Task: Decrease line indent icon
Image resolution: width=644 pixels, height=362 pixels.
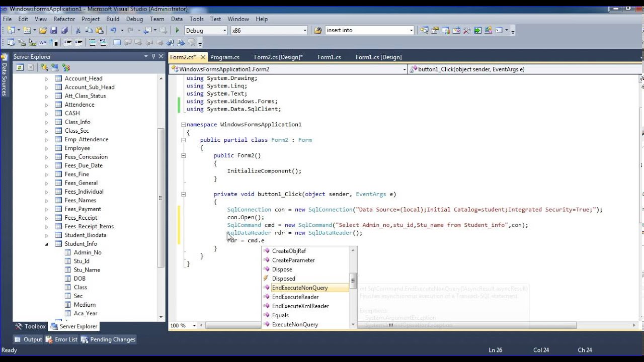Action: tap(67, 42)
